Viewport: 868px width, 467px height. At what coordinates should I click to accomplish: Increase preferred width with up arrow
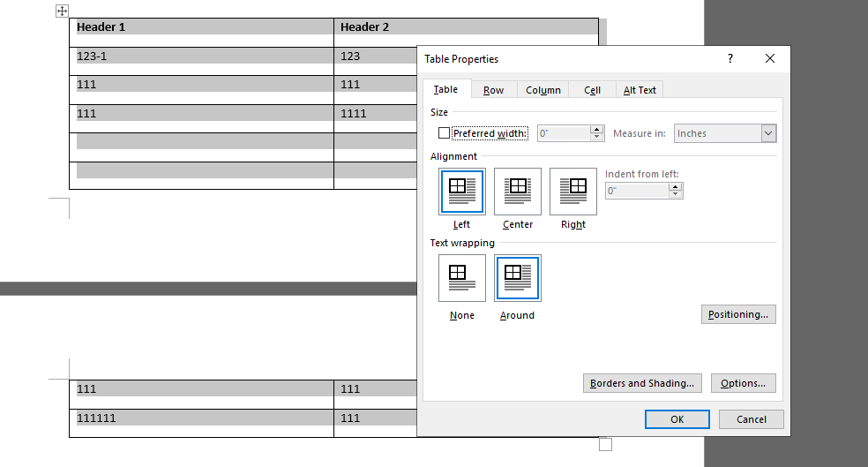click(596, 130)
